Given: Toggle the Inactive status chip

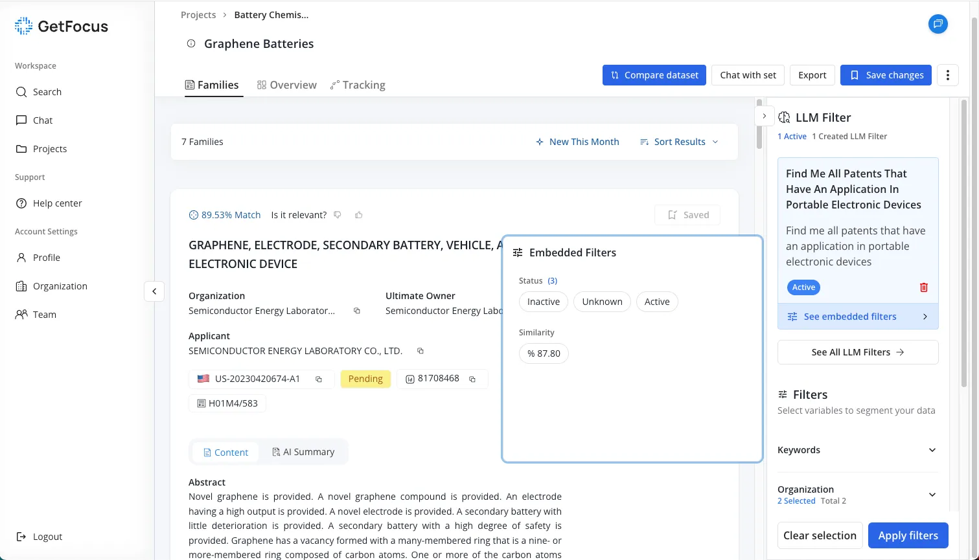Looking at the screenshot, I should tap(544, 302).
